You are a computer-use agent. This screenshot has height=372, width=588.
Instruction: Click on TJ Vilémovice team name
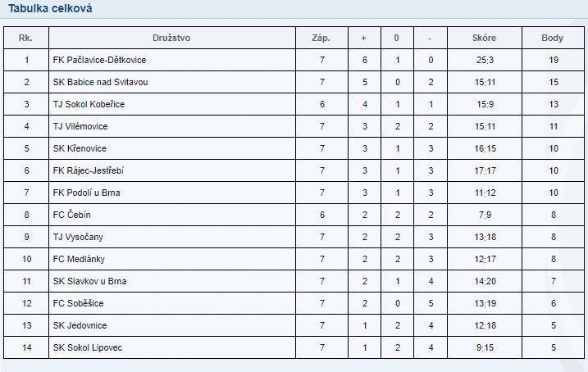click(x=80, y=126)
